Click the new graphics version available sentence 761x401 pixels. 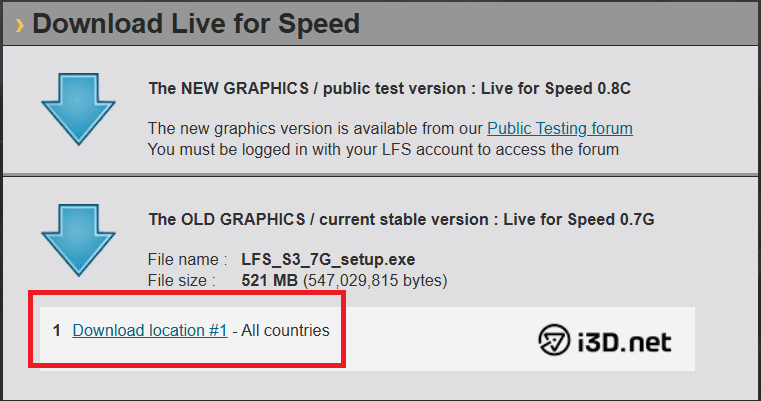(x=314, y=129)
